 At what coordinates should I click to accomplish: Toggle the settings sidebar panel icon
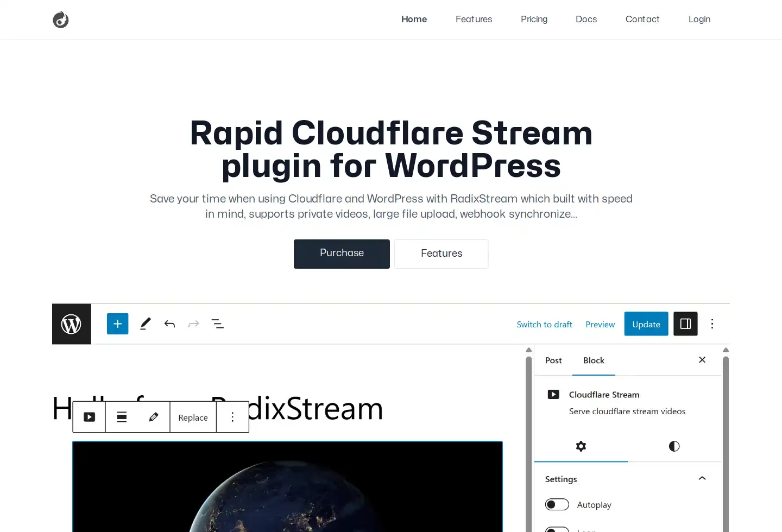click(x=685, y=324)
